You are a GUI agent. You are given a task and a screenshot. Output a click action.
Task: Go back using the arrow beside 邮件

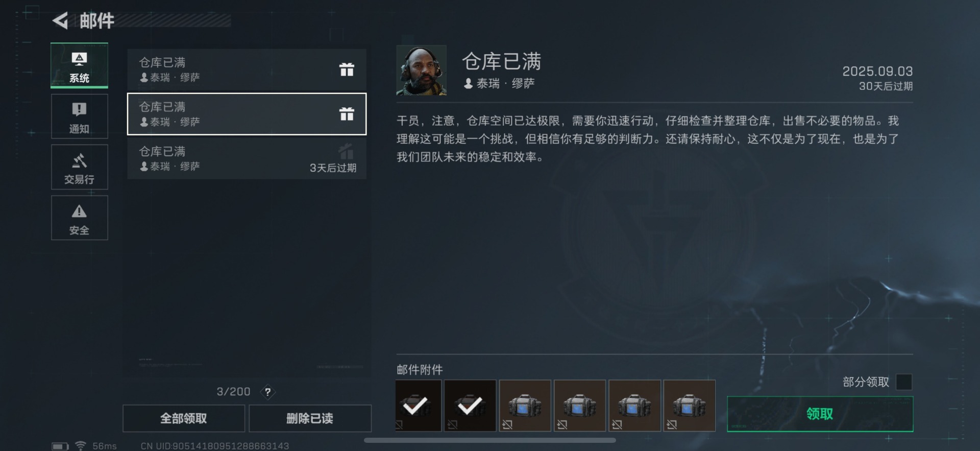click(x=60, y=20)
